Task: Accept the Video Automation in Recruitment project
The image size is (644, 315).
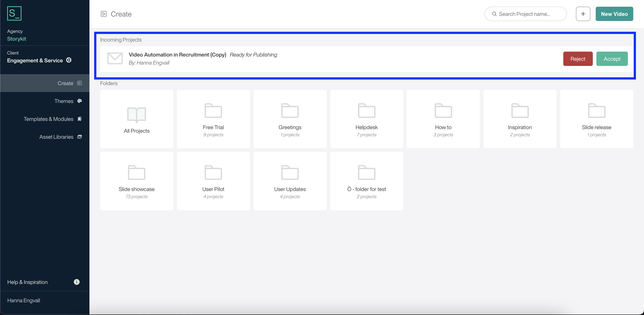Action: (612, 59)
